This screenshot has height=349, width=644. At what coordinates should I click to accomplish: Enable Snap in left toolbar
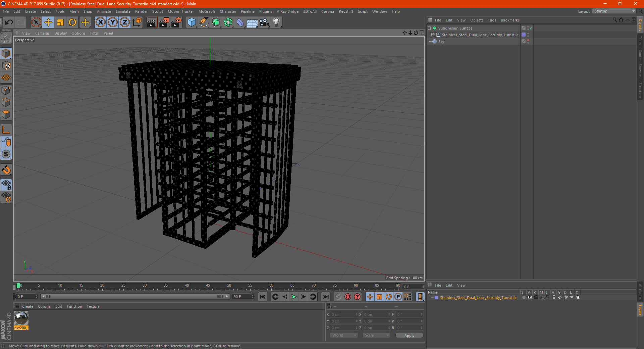click(6, 169)
